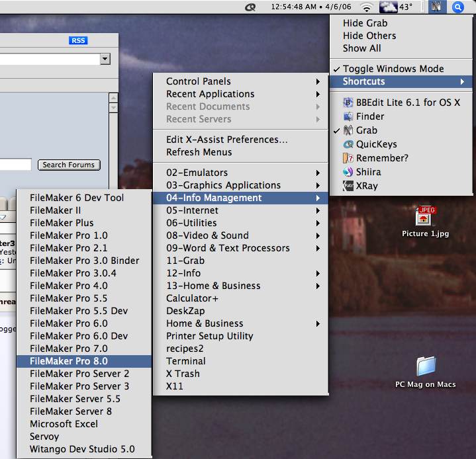Launch FileMaker Pro 8.0
The width and height of the screenshot is (476, 459).
click(x=84, y=361)
